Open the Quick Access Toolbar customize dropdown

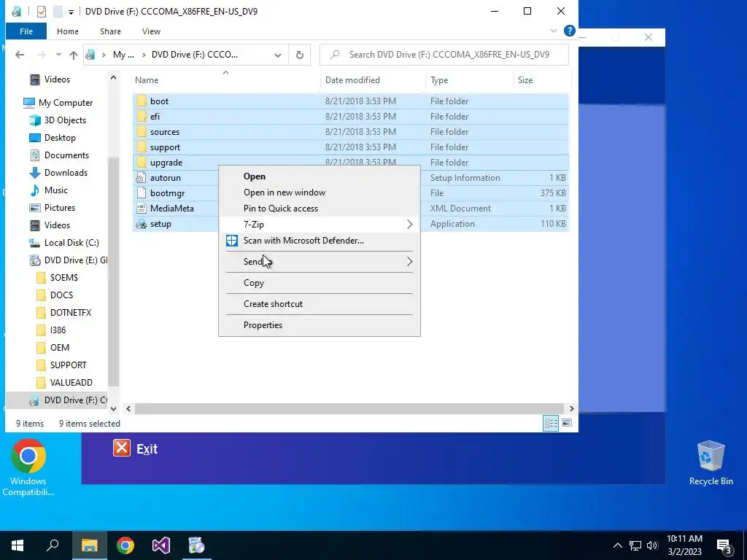[x=71, y=12]
